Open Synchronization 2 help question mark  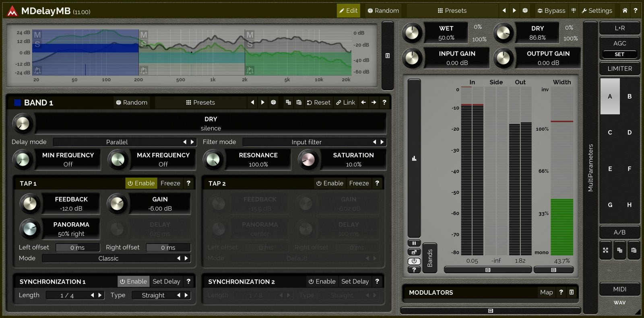pyautogui.click(x=377, y=281)
